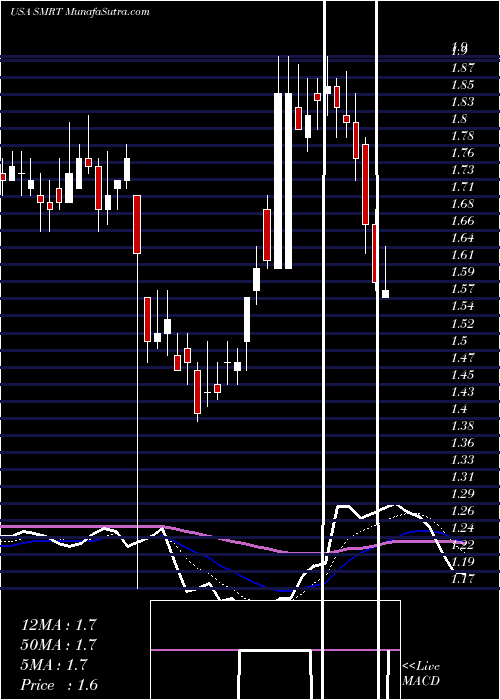Select the 1.29 price axis label
The height and width of the screenshot is (700, 500).
[x=465, y=493]
